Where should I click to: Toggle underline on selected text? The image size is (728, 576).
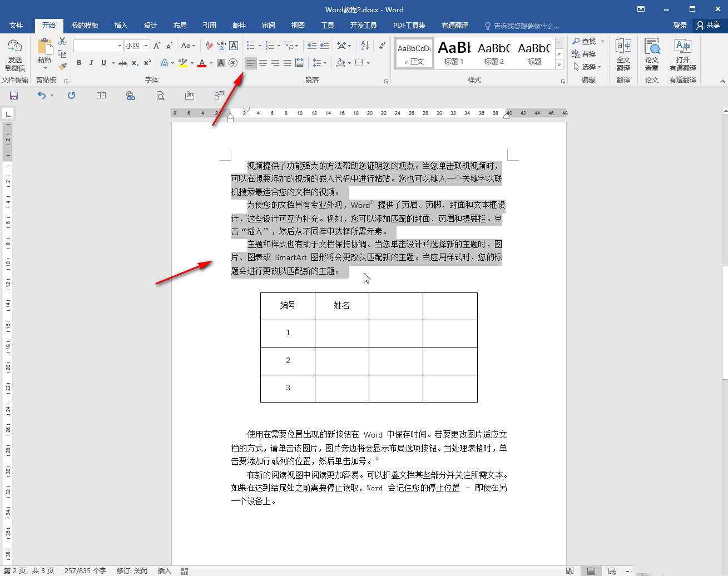(x=103, y=63)
